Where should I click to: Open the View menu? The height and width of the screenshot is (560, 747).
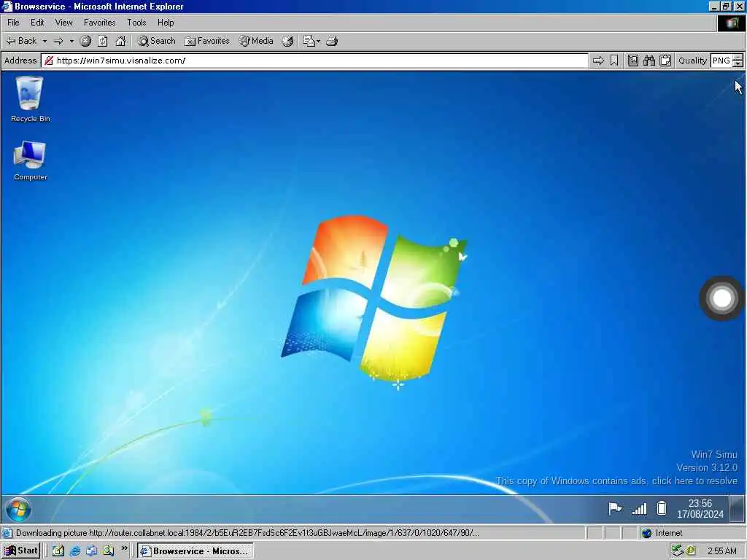[64, 23]
